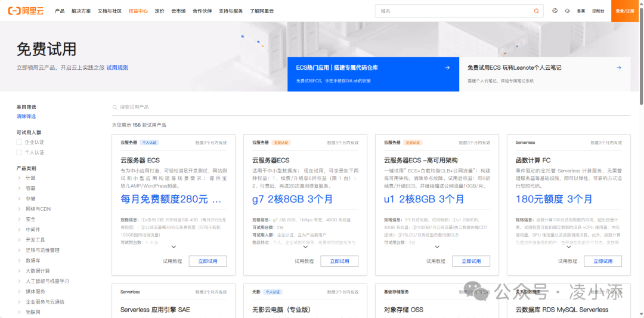
Task: Expand the 媒体服务 category
Action: [x=19, y=291]
